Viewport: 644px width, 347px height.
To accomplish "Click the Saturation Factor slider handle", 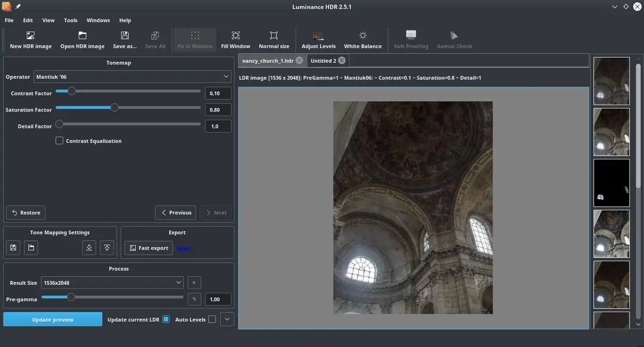I will (x=114, y=107).
